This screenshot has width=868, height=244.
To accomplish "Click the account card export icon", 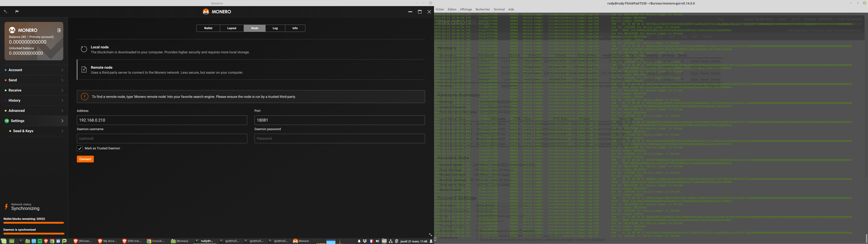I will tap(59, 30).
